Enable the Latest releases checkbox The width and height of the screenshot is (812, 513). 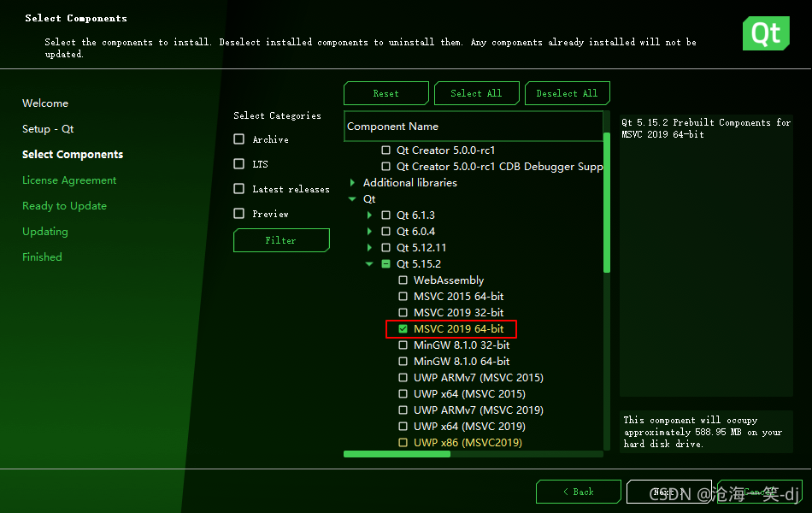click(238, 189)
